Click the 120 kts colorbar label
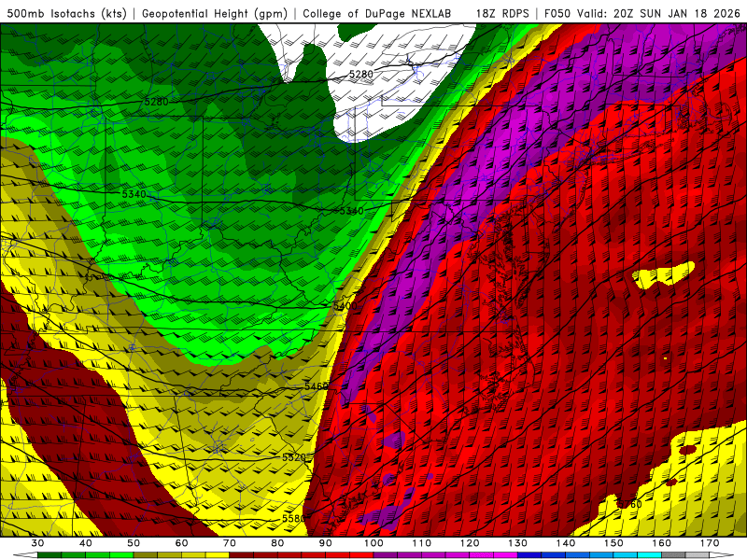Image resolution: width=747 pixels, height=560 pixels. [x=470, y=543]
